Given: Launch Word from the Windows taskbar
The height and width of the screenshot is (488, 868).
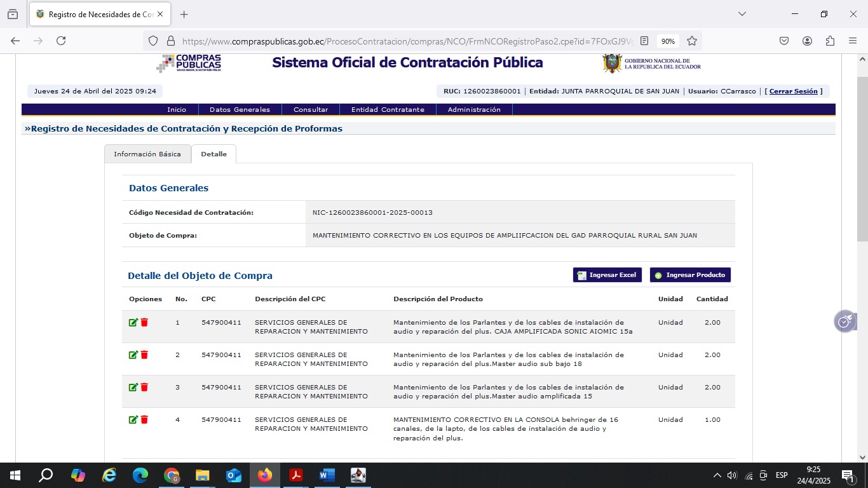Looking at the screenshot, I should coord(327,475).
